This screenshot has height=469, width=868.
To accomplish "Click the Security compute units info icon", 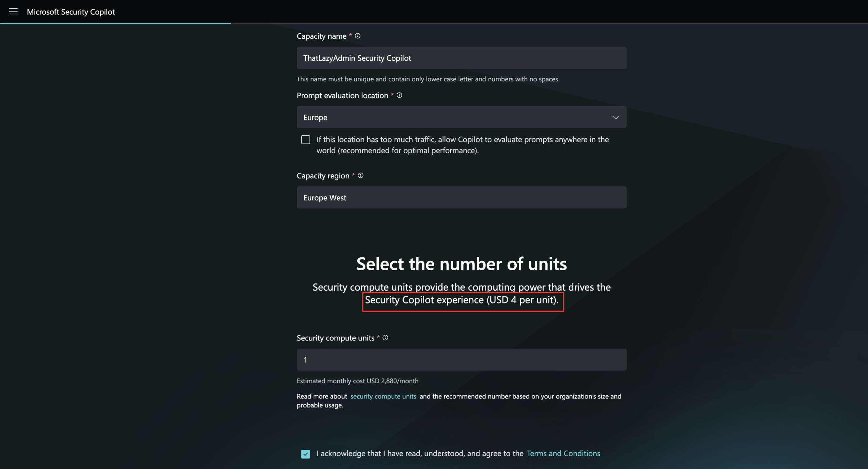I will 385,338.
